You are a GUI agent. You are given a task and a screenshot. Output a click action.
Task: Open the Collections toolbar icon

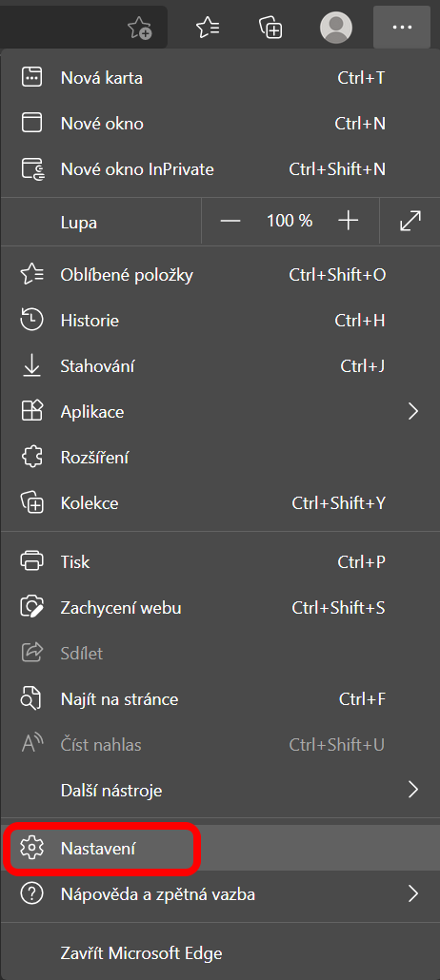[x=271, y=28]
